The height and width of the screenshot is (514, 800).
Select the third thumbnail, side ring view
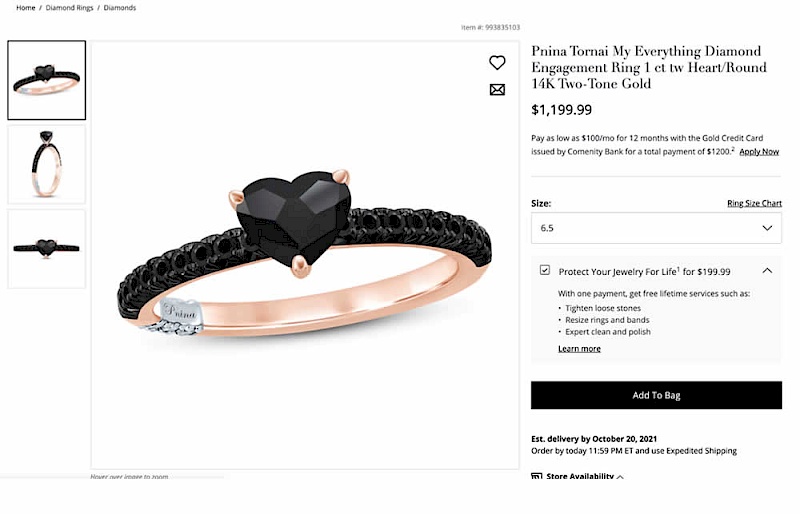pyautogui.click(x=47, y=248)
